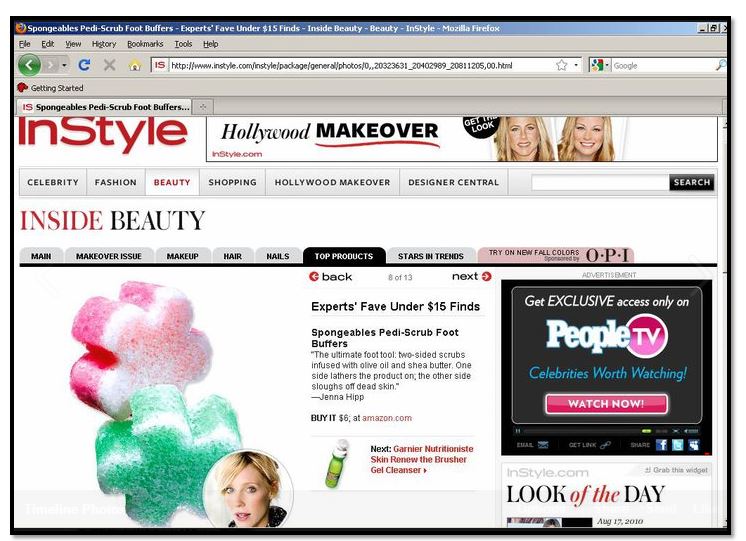Image resolution: width=746 pixels, height=541 pixels.
Task: Open the Designer Central section
Action: click(x=453, y=182)
